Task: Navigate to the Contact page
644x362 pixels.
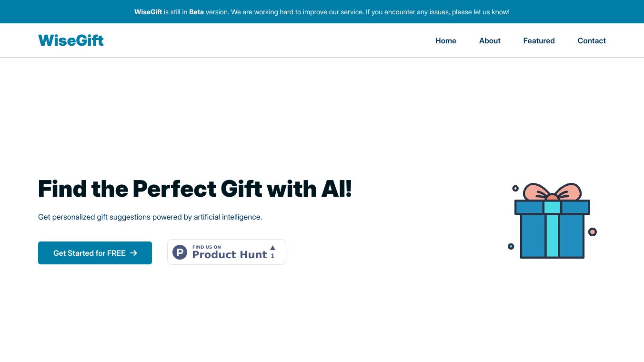Action: 592,40
